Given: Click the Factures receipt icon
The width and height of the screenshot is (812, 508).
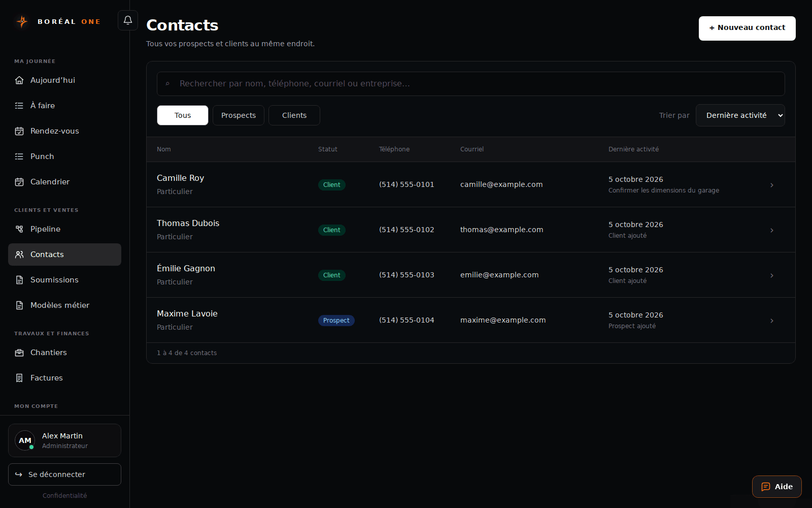Looking at the screenshot, I should coord(19,378).
